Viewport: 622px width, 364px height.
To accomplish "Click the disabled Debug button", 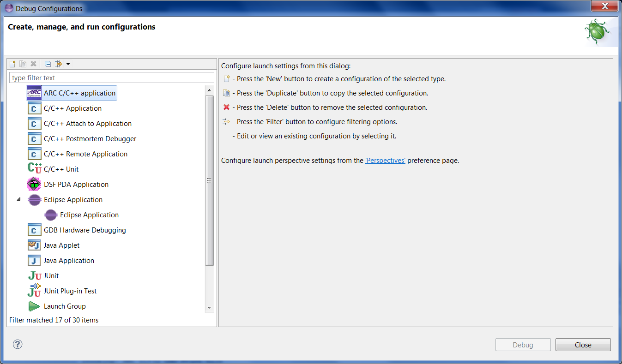I will tap(523, 345).
